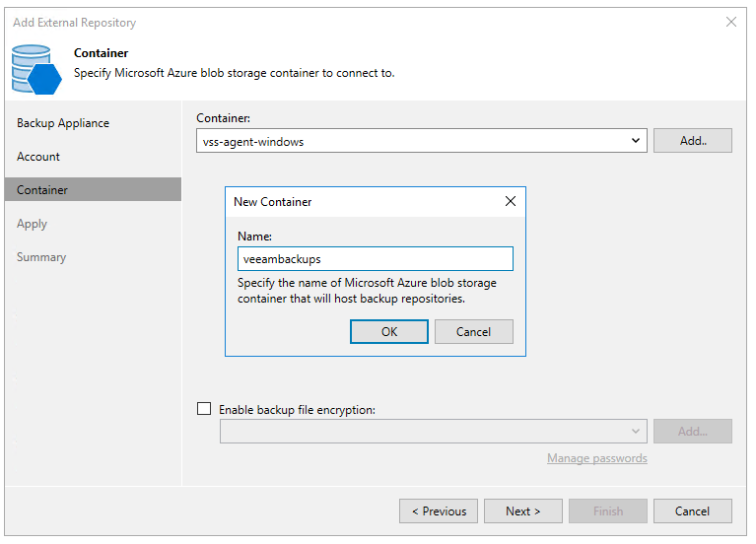Image resolution: width=756 pixels, height=544 pixels.
Task: Expand the Container dropdown showing vss-agent-windows
Action: [x=636, y=141]
